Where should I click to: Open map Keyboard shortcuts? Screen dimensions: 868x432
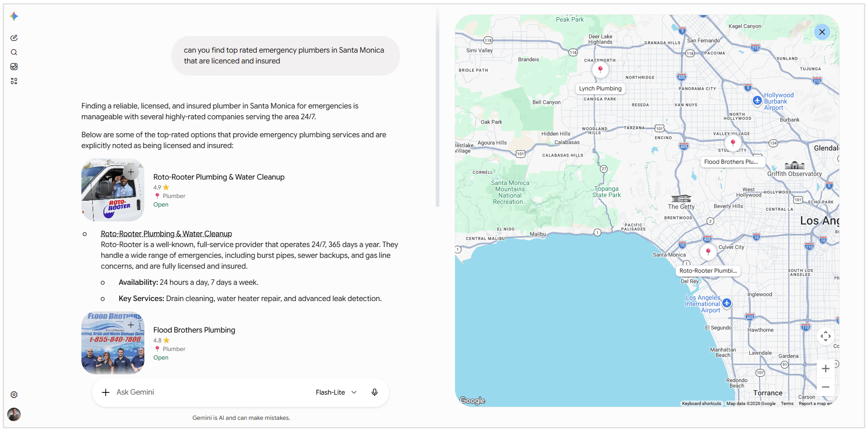click(702, 404)
